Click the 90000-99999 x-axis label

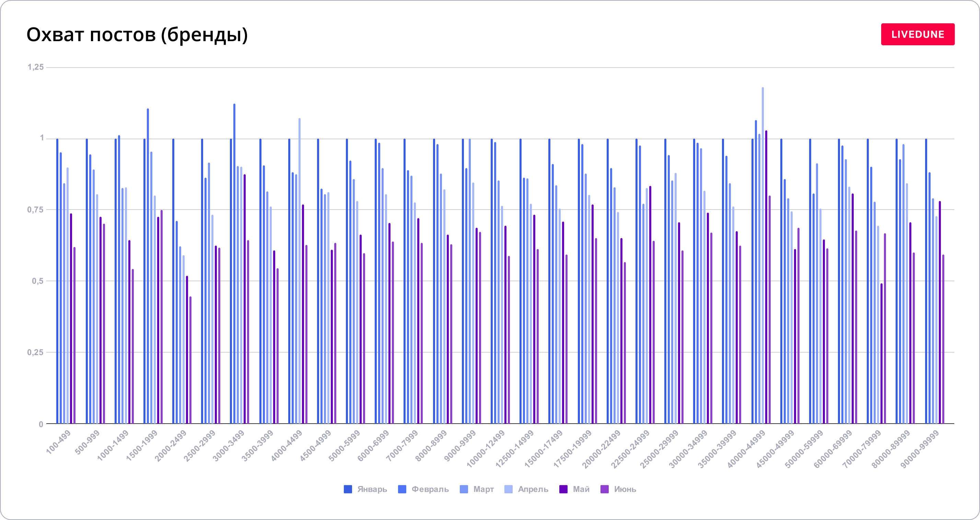click(x=920, y=449)
